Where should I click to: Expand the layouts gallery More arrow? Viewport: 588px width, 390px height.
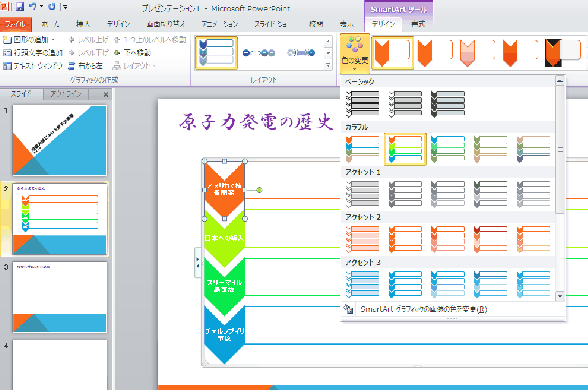tap(328, 65)
